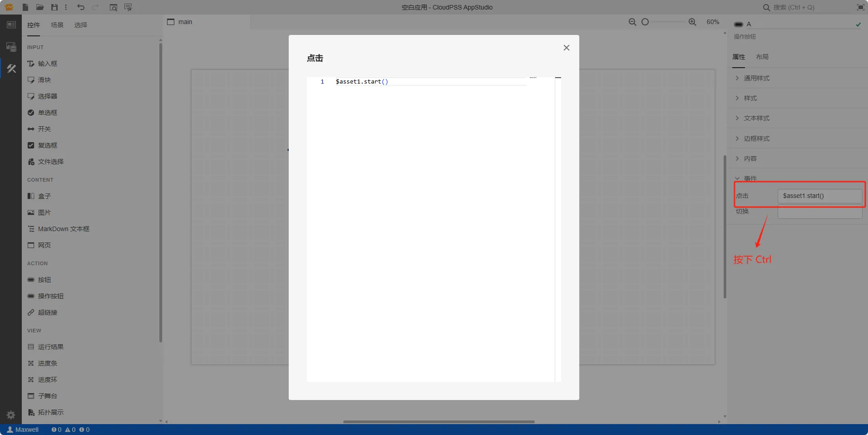Click code line $asset1.start() in editor
Image resolution: width=868 pixels, height=435 pixels.
(x=362, y=82)
